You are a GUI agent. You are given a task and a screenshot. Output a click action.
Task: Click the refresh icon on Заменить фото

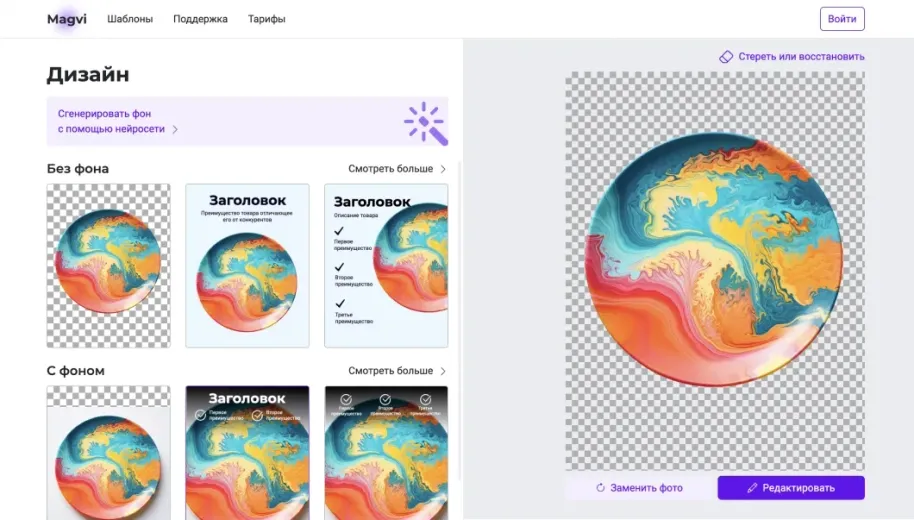coord(601,488)
